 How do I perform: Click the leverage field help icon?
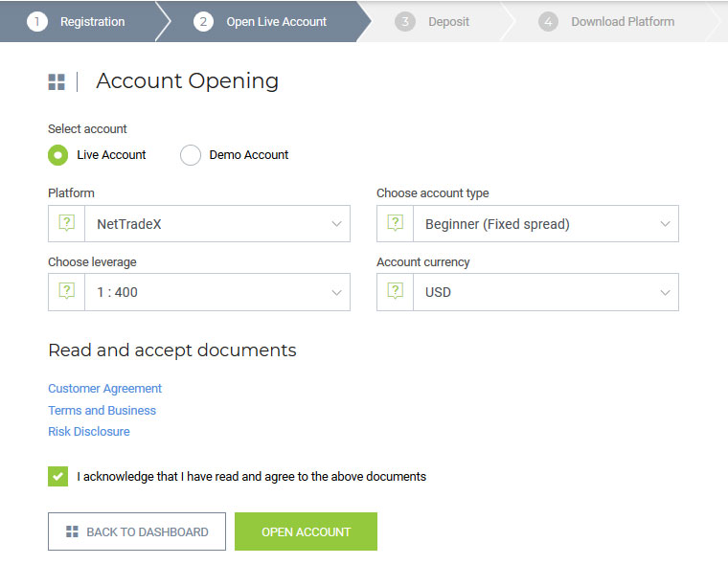(66, 292)
